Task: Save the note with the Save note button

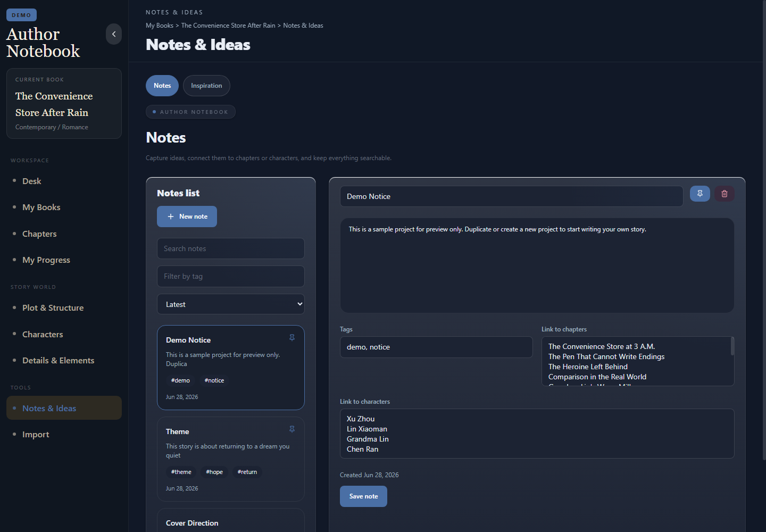Action: [363, 496]
